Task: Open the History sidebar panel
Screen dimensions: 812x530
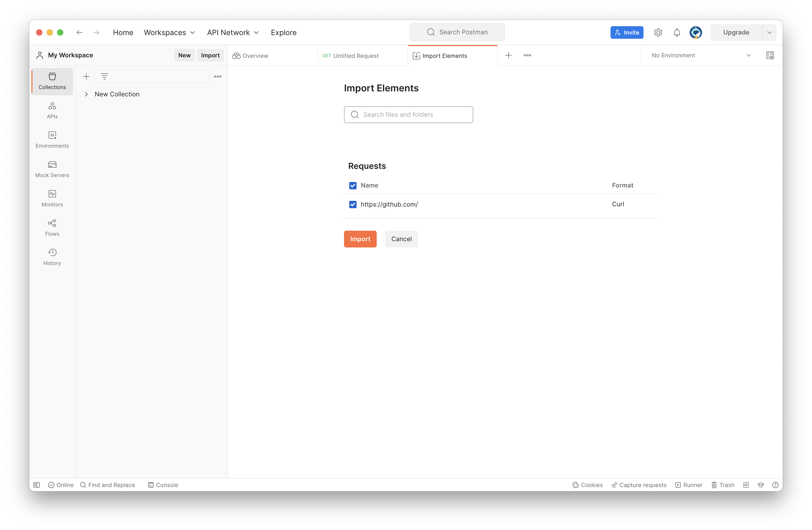Action: pos(52,257)
